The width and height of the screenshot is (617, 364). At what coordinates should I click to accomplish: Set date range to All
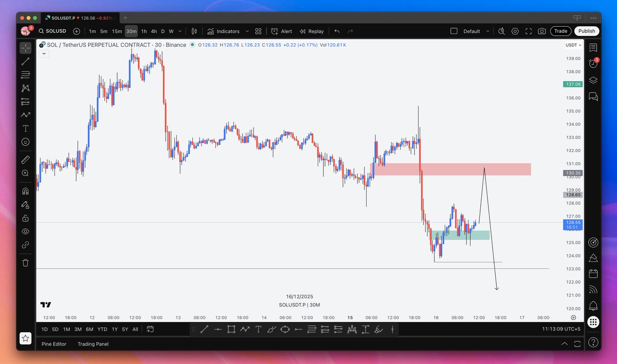coord(135,329)
